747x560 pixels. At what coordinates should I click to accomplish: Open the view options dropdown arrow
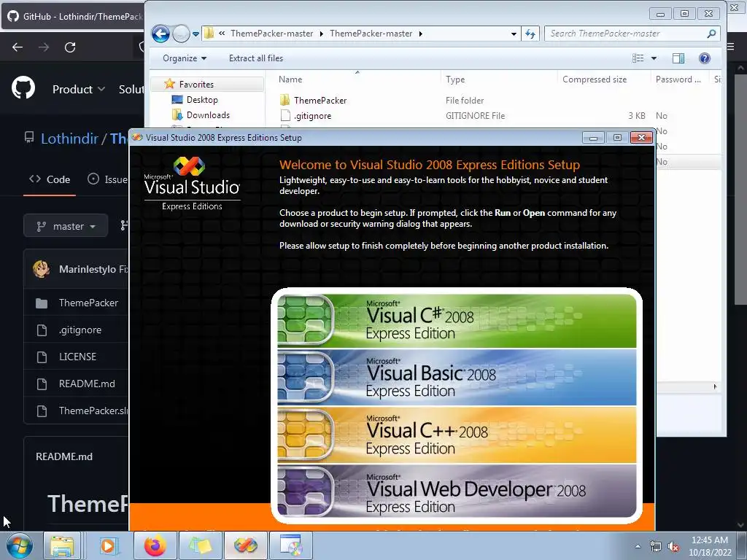(654, 58)
